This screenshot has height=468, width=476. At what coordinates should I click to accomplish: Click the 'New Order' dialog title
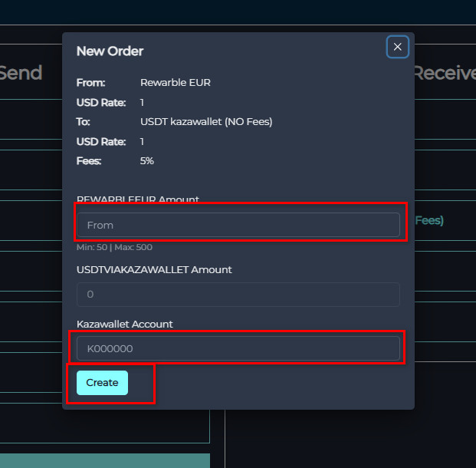(x=110, y=51)
